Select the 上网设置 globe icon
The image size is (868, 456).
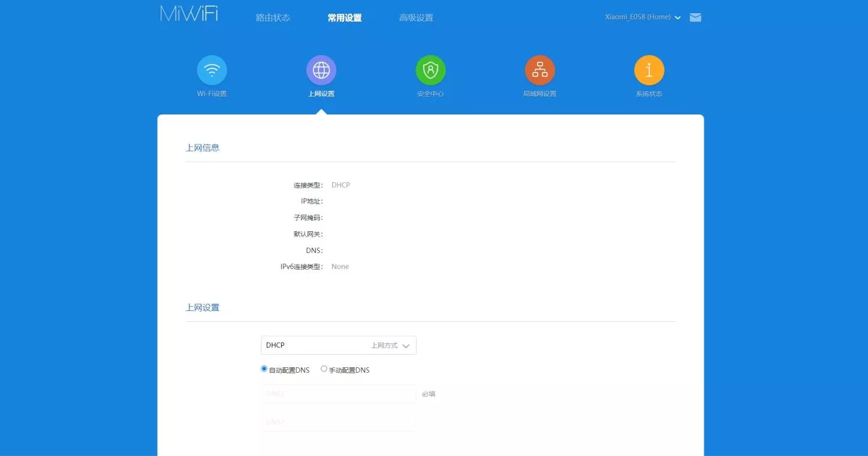[321, 70]
